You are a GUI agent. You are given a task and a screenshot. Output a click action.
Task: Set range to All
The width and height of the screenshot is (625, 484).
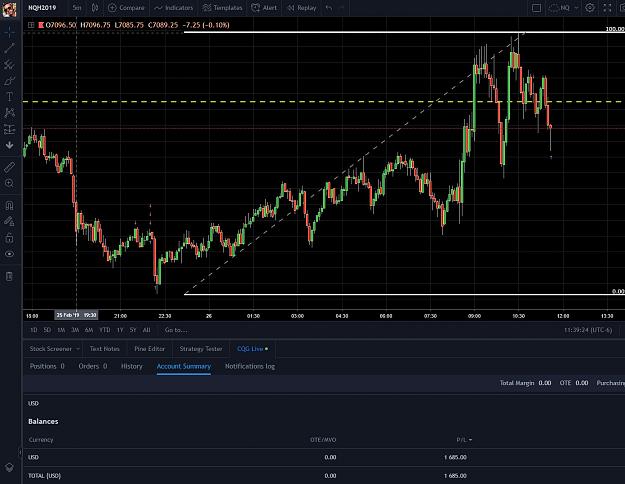point(146,330)
